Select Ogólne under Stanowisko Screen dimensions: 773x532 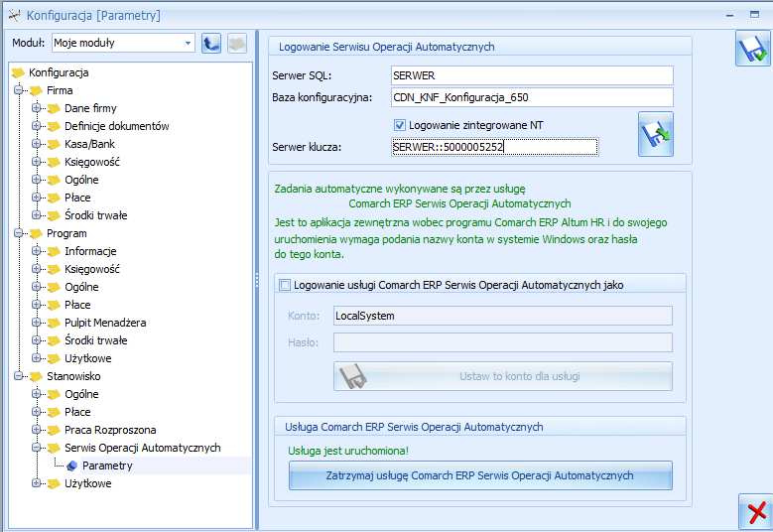pos(81,394)
